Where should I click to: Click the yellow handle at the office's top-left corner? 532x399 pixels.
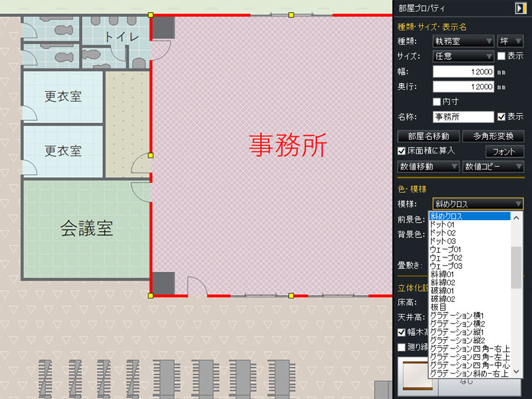click(x=151, y=15)
